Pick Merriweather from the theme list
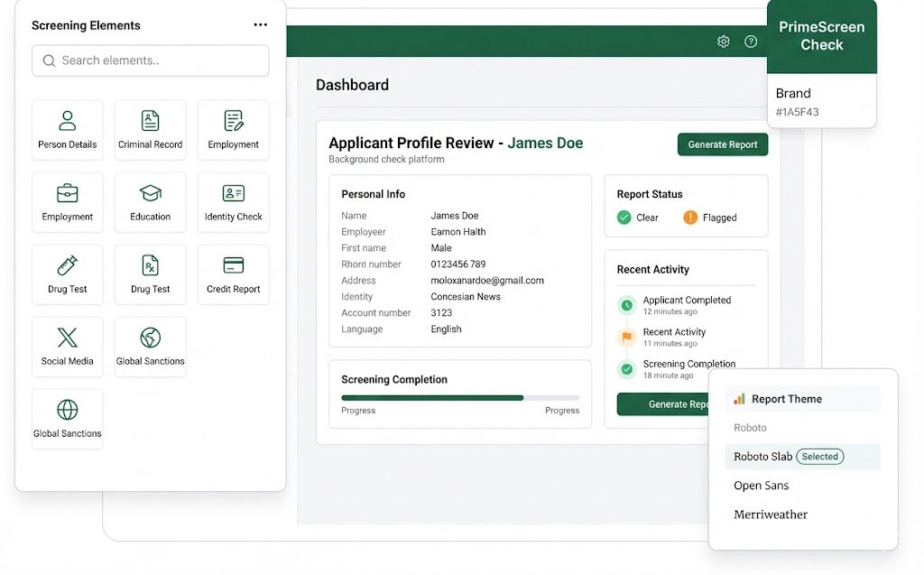924x575 pixels. click(771, 515)
